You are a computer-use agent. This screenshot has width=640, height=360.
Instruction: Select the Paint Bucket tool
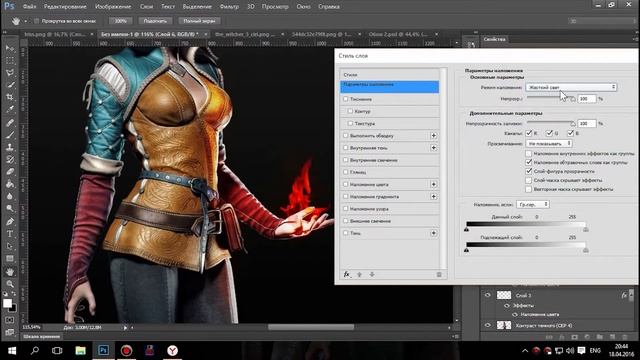point(10,184)
